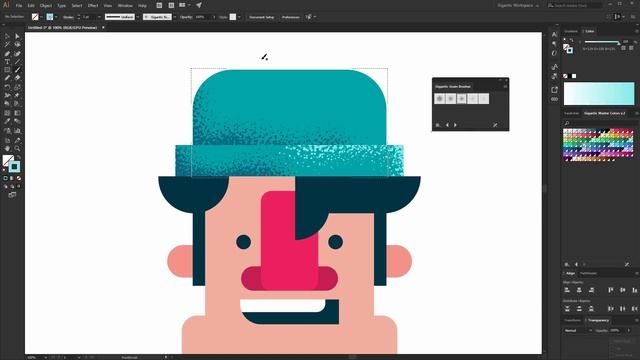Open the fill color dropdown in control bar
The image size is (640, 360).
41,17
